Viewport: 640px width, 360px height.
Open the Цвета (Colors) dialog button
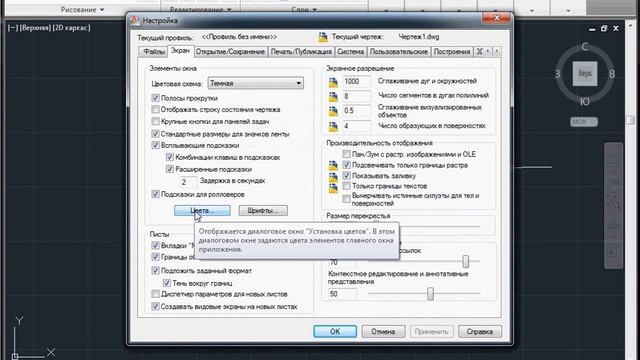[202, 211]
